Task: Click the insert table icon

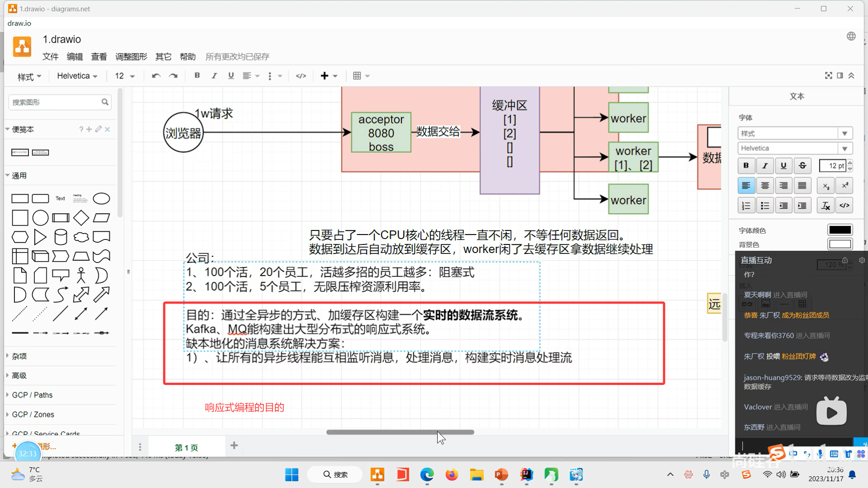Action: tap(357, 76)
